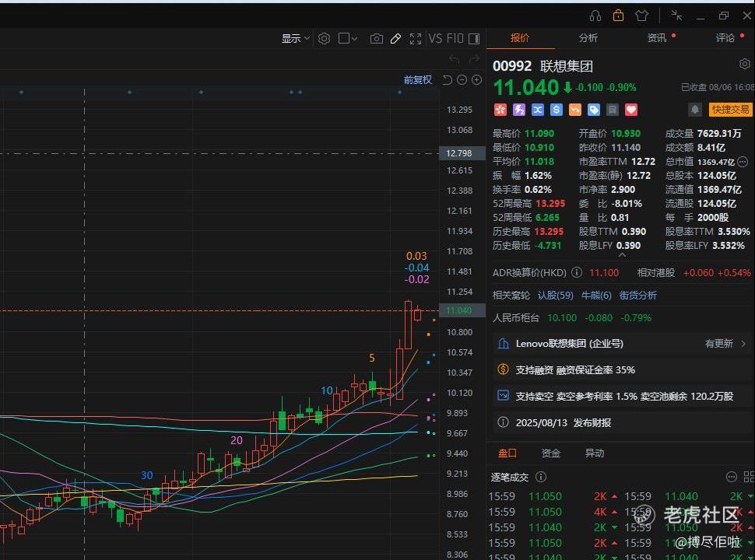
Task: Undo the last chart action
Action: pyautogui.click(x=454, y=59)
